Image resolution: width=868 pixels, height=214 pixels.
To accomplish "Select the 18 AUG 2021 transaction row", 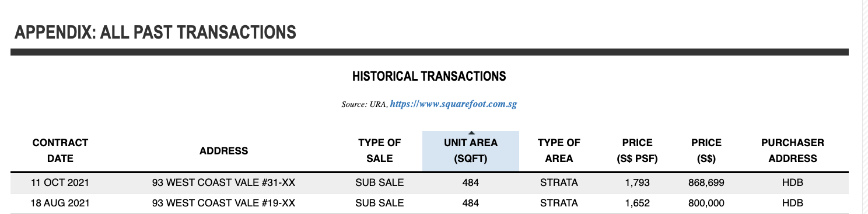I will [x=429, y=203].
